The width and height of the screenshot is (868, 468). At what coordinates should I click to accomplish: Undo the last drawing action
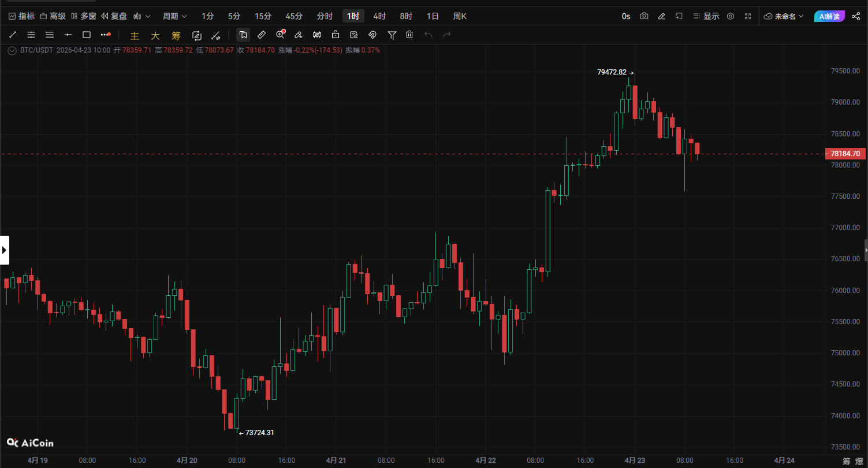point(428,35)
